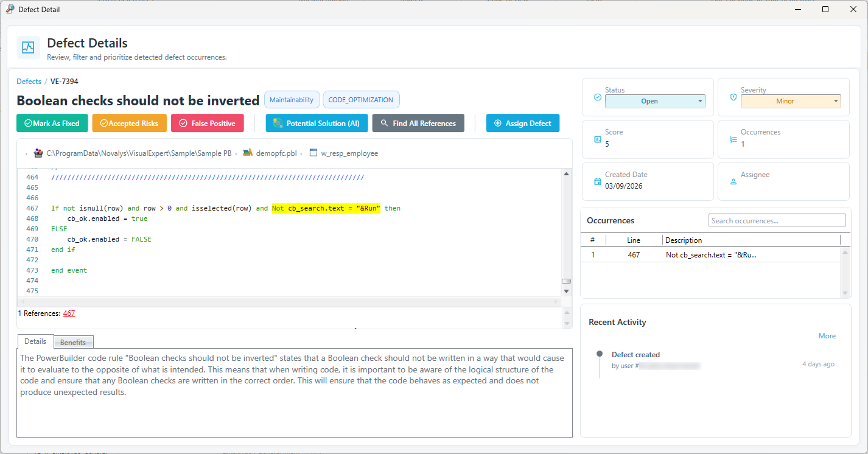Click the Maintainability tag
Viewport: 868px width, 454px height.
(x=292, y=100)
